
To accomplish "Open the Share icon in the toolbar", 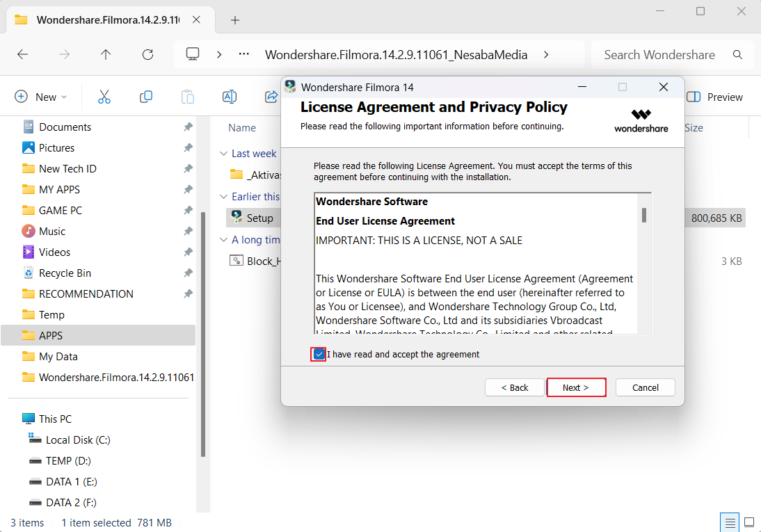I will (271, 97).
